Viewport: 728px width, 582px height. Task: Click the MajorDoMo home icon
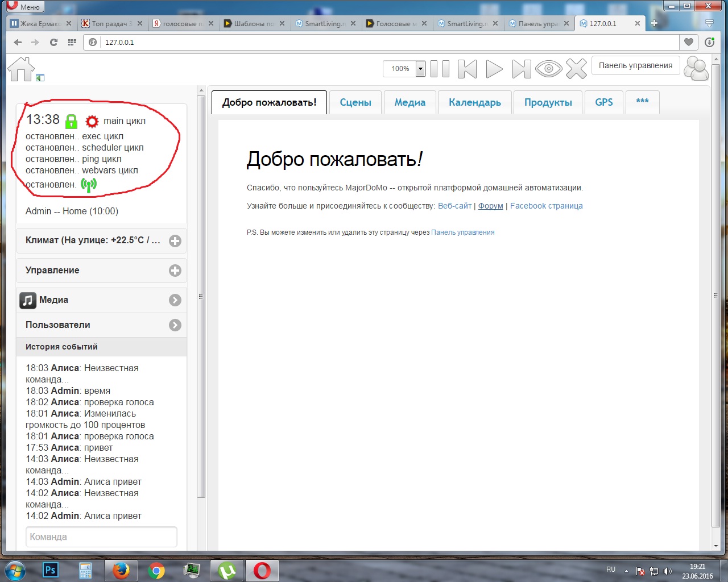(x=21, y=69)
